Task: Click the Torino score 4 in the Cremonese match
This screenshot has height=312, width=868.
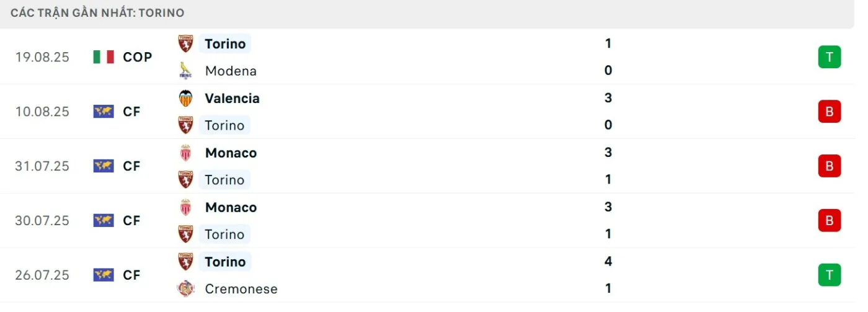Action: [x=608, y=262]
